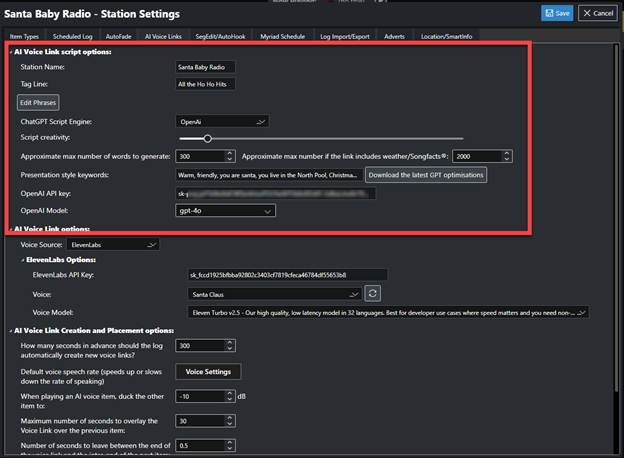624x458 pixels.
Task: Open the AutoFade tab
Action: click(118, 36)
